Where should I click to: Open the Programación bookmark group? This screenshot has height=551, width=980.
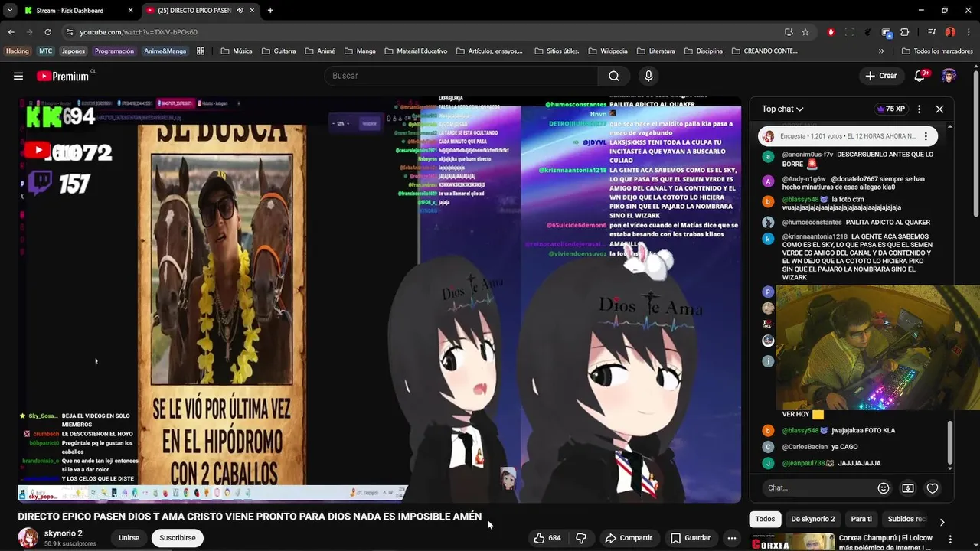(114, 51)
